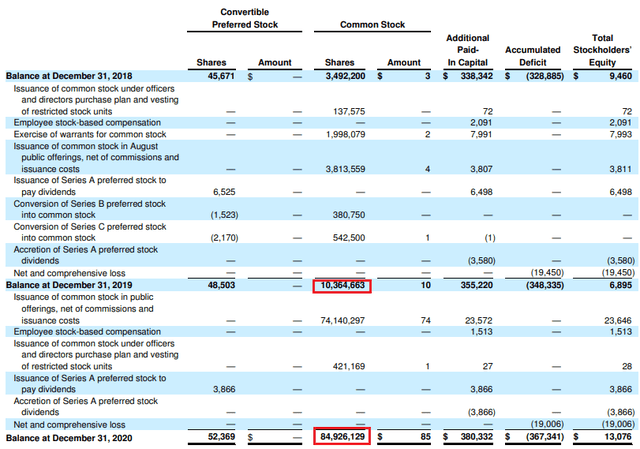640x449 pixels.
Task: Click the shares value 542,500
Action: 349,238
